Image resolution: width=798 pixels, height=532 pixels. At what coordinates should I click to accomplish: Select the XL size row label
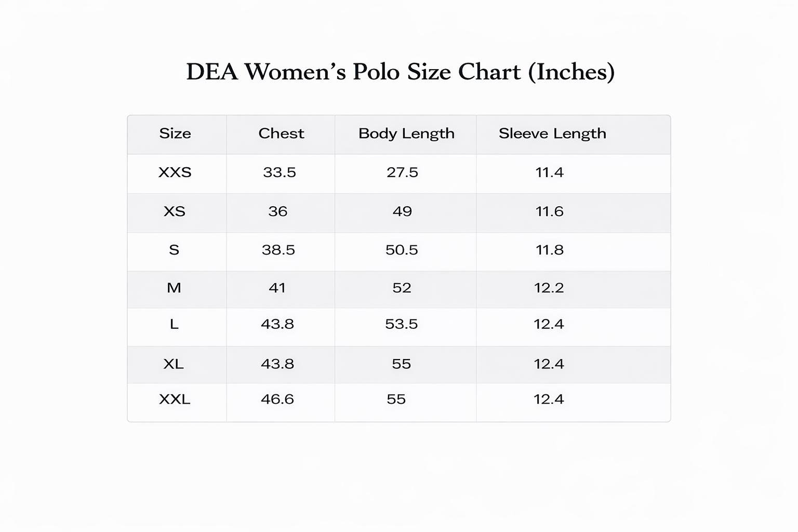pyautogui.click(x=174, y=364)
